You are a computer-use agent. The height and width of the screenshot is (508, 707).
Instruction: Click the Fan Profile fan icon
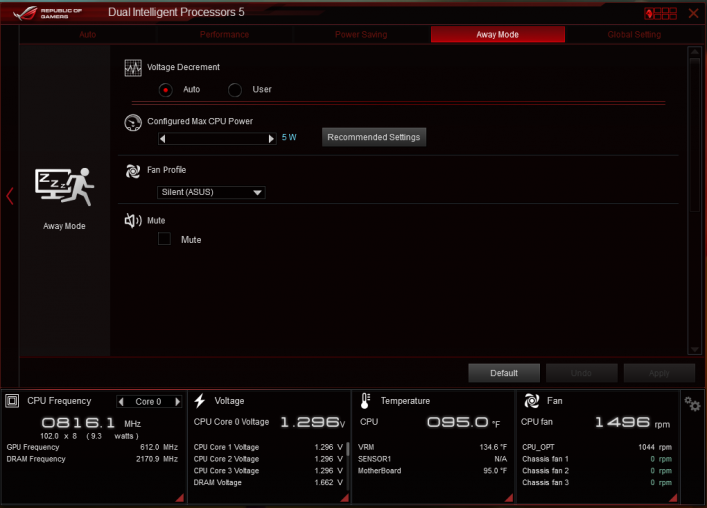point(132,171)
